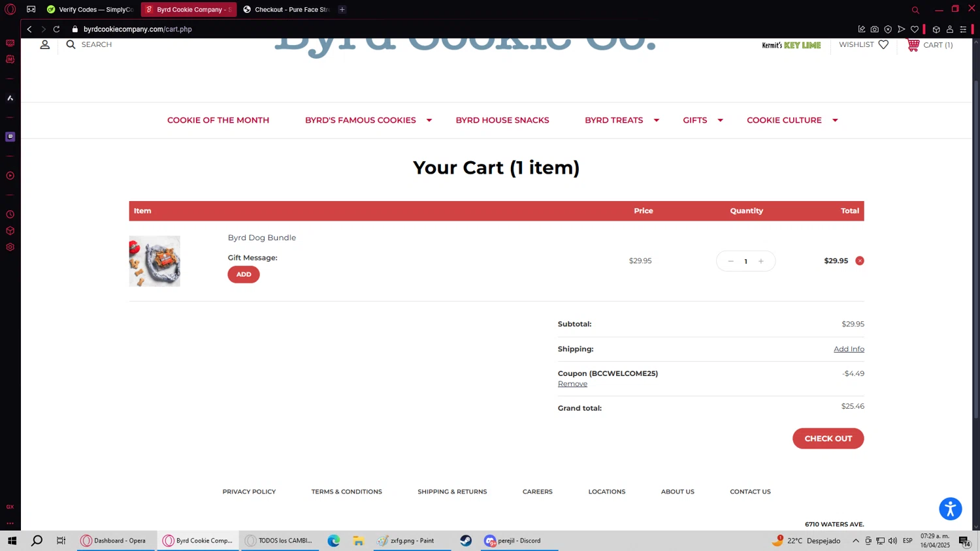Open a new tab with plus button
The image size is (980, 551).
point(342,10)
